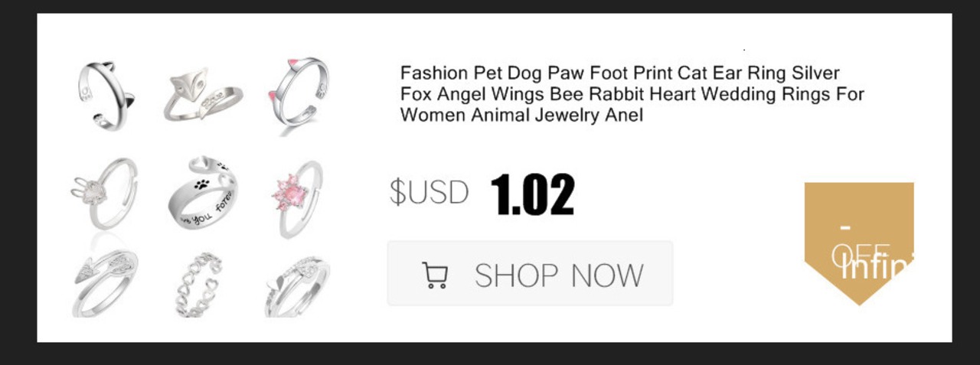This screenshot has height=365, width=980.
Task: Select the open hearts chain ring
Action: click(203, 285)
